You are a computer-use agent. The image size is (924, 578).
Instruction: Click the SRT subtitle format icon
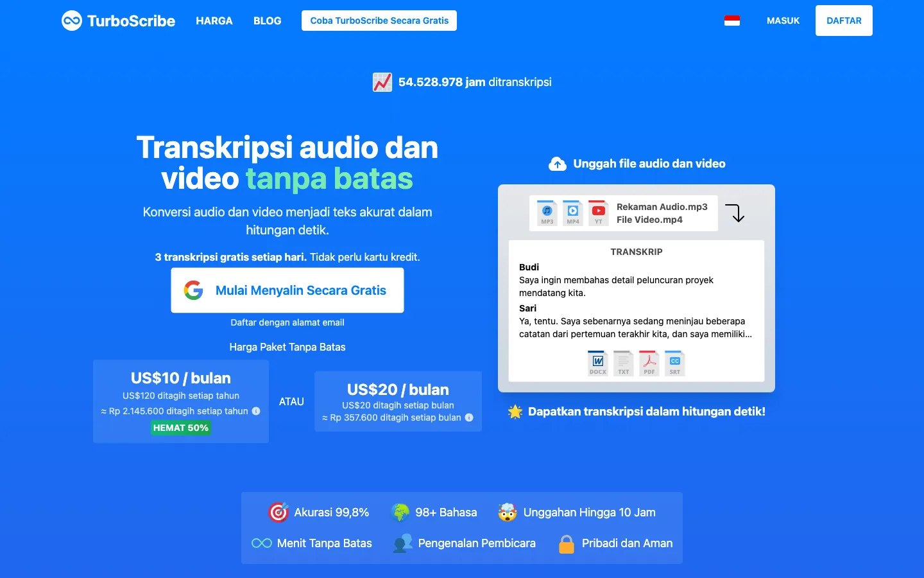pyautogui.click(x=675, y=363)
